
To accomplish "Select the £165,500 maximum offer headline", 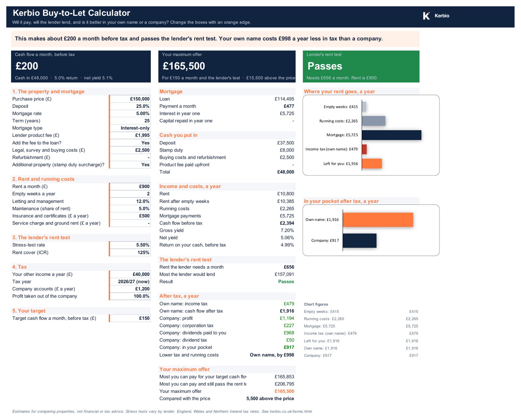I will click(184, 66).
